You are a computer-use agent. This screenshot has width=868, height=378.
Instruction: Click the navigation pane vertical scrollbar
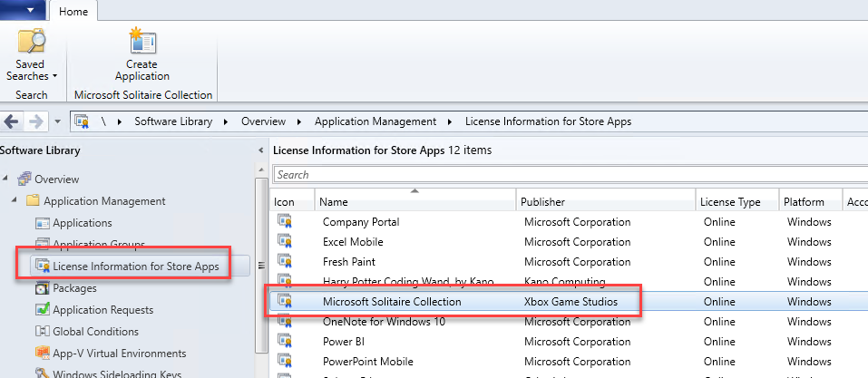click(x=260, y=266)
